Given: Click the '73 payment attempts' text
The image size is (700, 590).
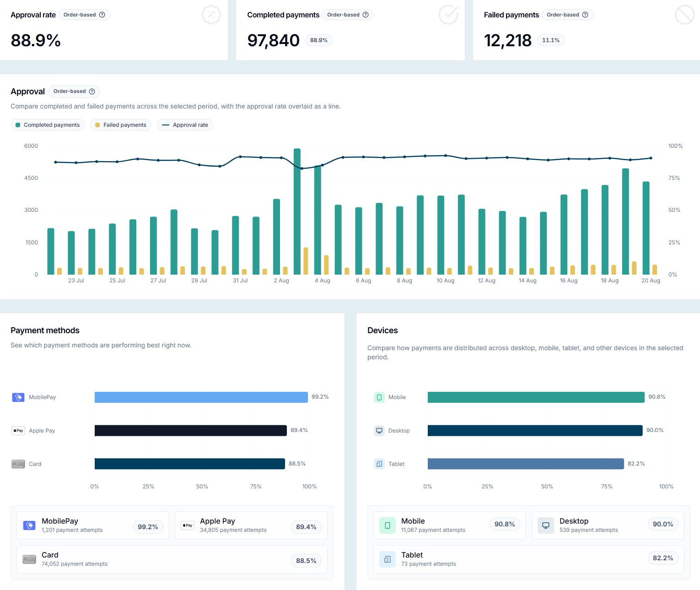Looking at the screenshot, I should coord(429,564).
